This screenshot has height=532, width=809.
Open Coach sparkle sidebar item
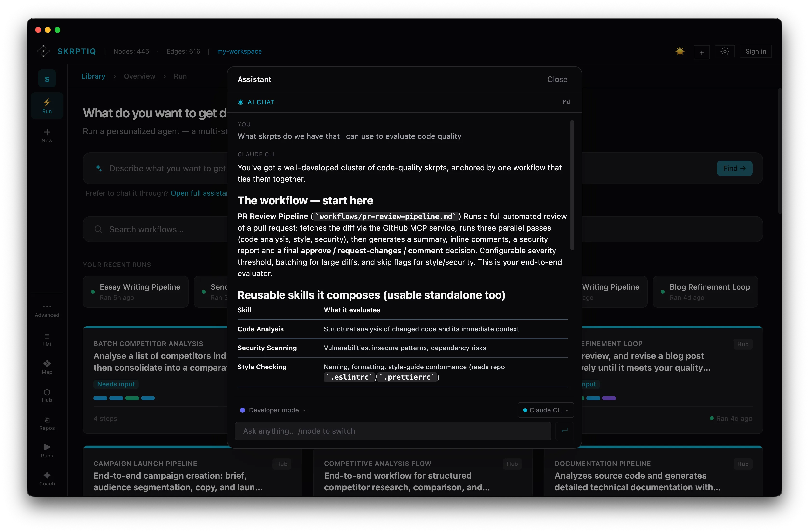47,479
